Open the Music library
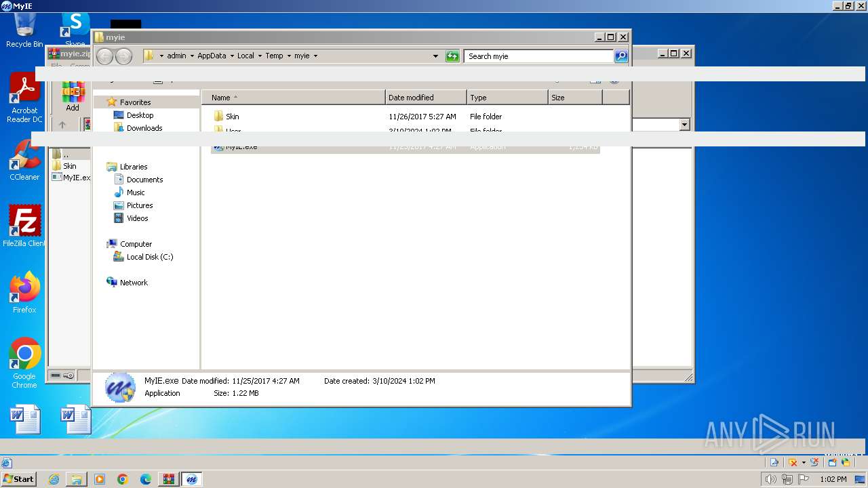The height and width of the screenshot is (488, 868). (136, 192)
